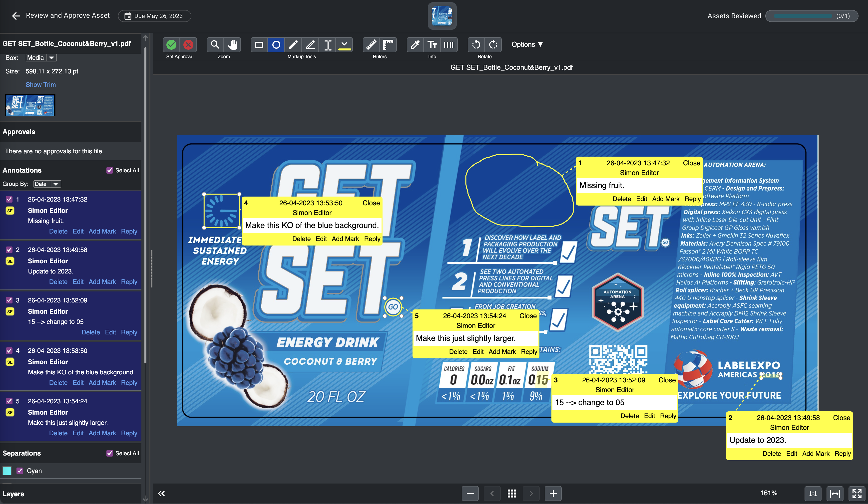Go to next page arrow
This screenshot has width=868, height=504.
(531, 493)
